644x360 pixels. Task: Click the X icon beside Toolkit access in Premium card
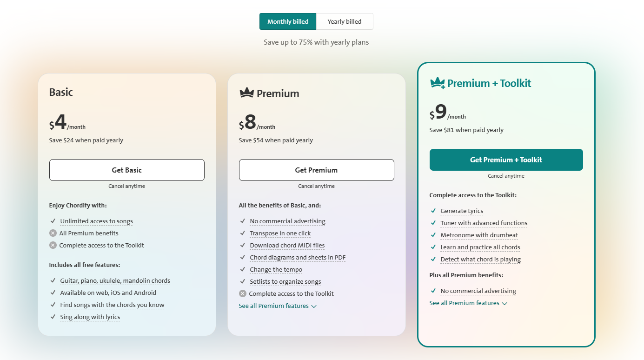point(243,294)
